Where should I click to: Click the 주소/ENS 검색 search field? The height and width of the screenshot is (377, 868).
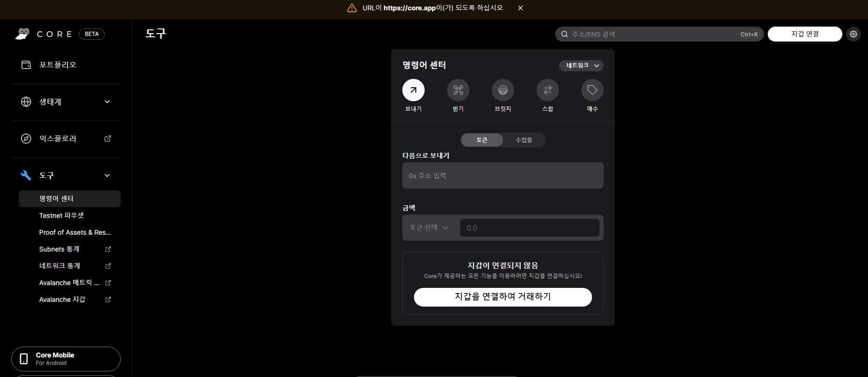[659, 34]
